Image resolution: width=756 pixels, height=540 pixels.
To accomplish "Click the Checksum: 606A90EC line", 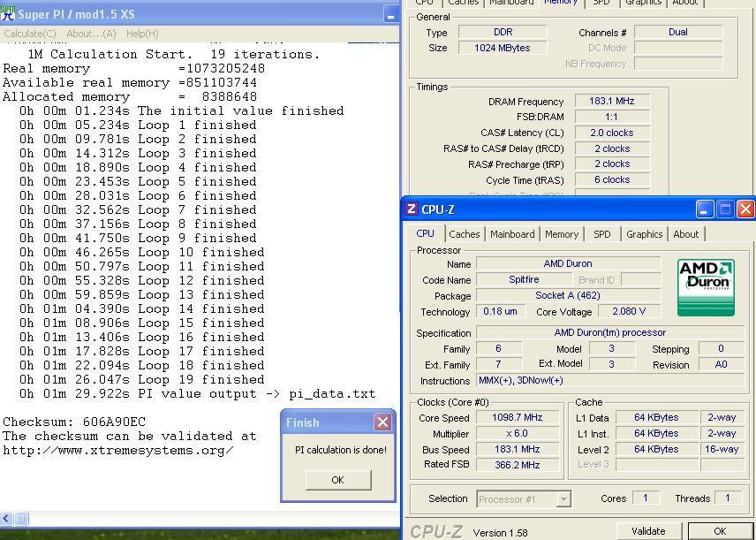I will [74, 422].
